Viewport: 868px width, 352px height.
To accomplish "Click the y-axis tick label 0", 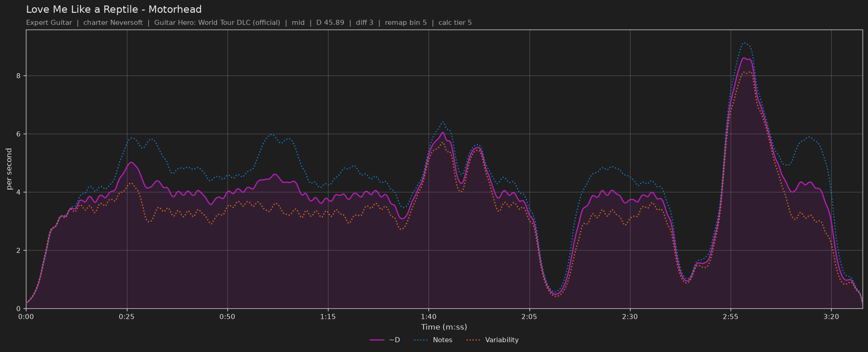I will tap(20, 309).
